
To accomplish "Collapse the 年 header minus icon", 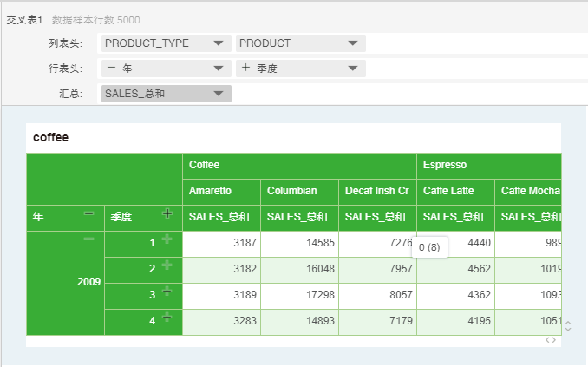I will point(88,213).
